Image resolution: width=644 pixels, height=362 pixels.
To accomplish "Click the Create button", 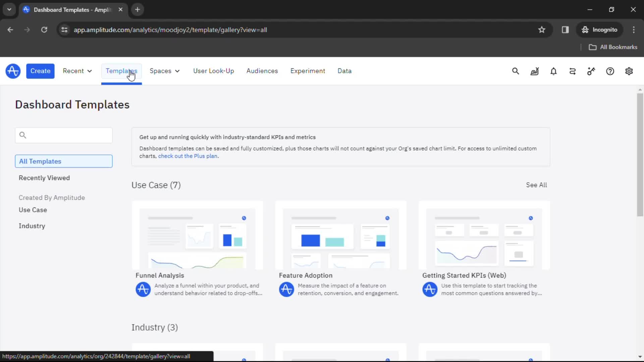I will pyautogui.click(x=40, y=71).
